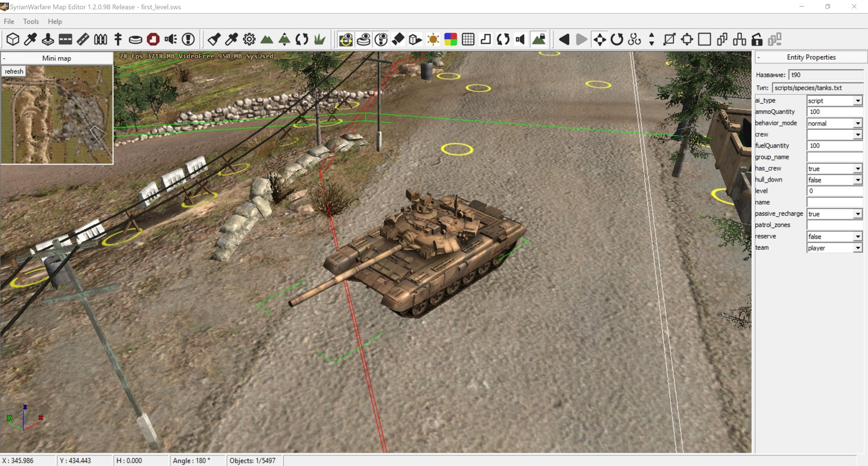
Task: Select the move entity crosshair tool
Action: coord(599,40)
